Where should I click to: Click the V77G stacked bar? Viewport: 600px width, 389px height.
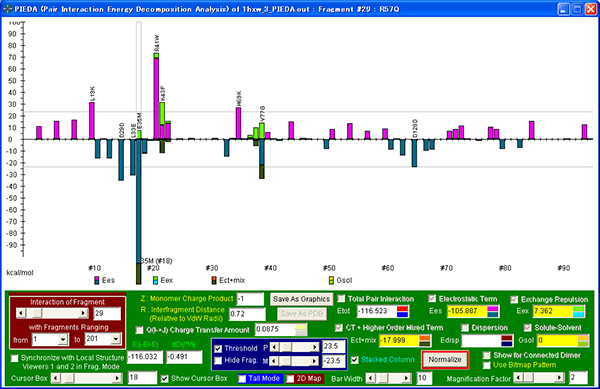[x=262, y=151]
